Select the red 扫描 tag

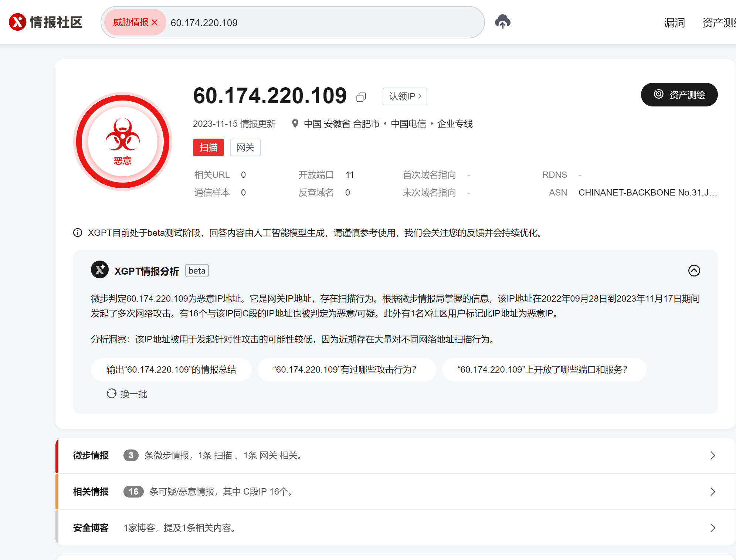pyautogui.click(x=208, y=147)
